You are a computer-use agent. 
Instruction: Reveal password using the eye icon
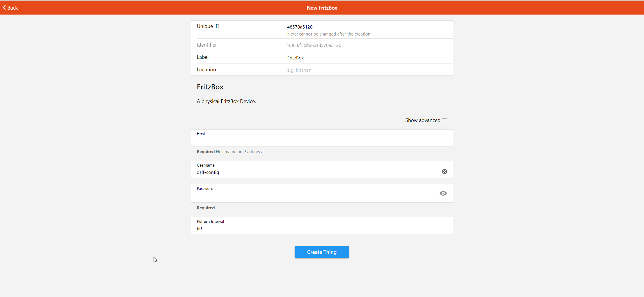443,193
